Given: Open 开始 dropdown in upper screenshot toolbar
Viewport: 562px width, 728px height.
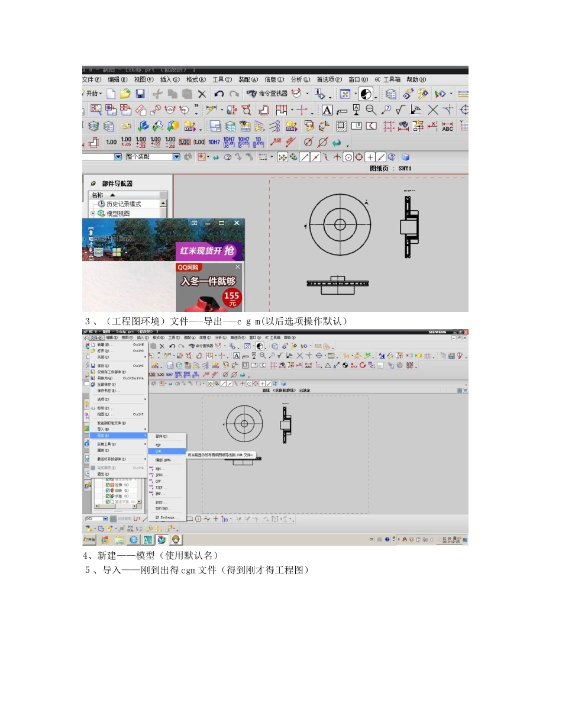Looking at the screenshot, I should [x=93, y=94].
